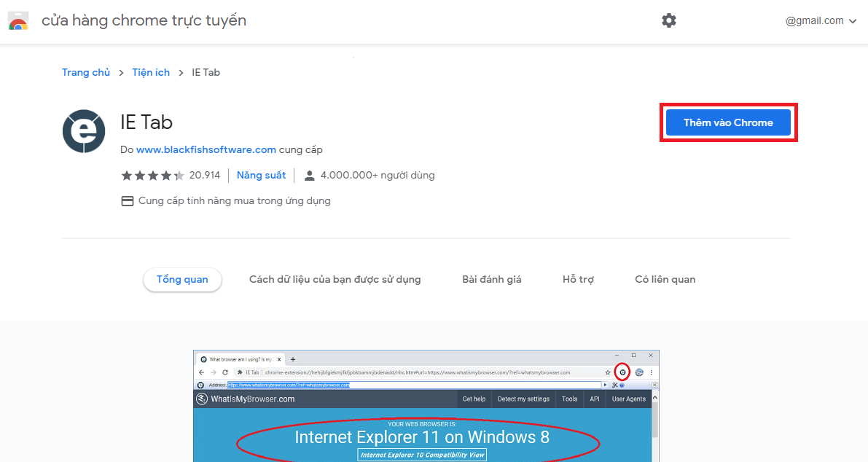The width and height of the screenshot is (868, 462).
Task: Click the IE Tab heading title
Action: [x=146, y=122]
